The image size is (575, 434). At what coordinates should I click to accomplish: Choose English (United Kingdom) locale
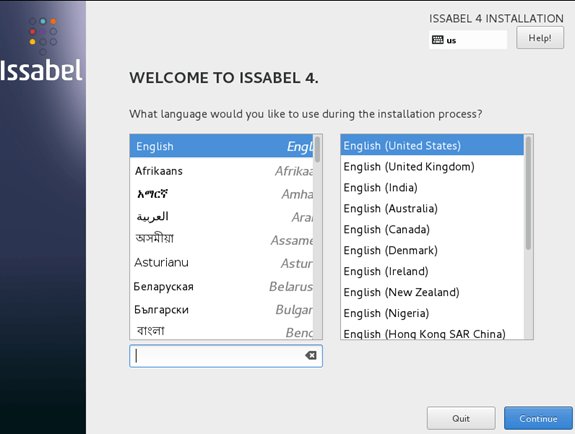pos(432,167)
